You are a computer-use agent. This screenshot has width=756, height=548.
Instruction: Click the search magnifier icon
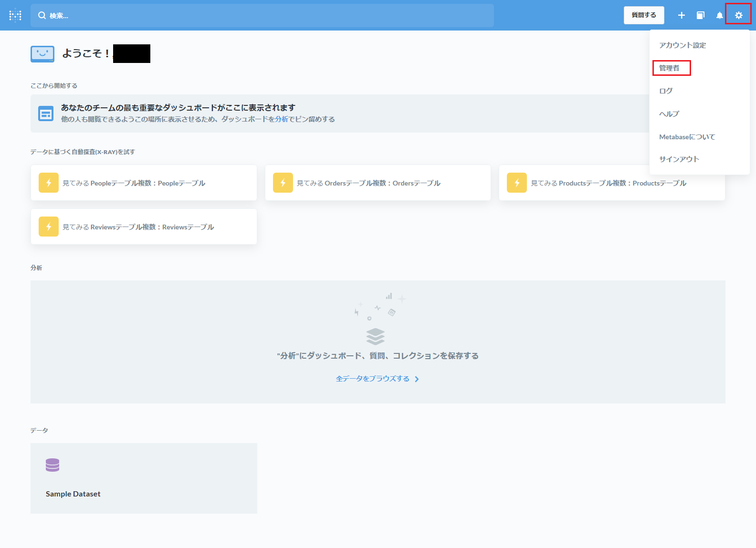[42, 15]
